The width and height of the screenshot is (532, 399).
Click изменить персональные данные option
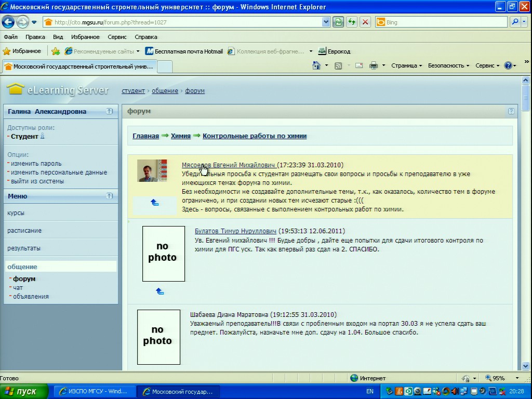click(x=59, y=172)
